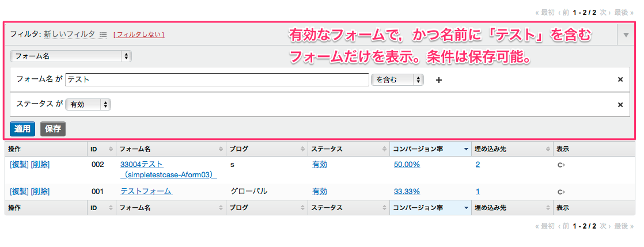Open the フォーム名 filter type dropdown

point(71,56)
